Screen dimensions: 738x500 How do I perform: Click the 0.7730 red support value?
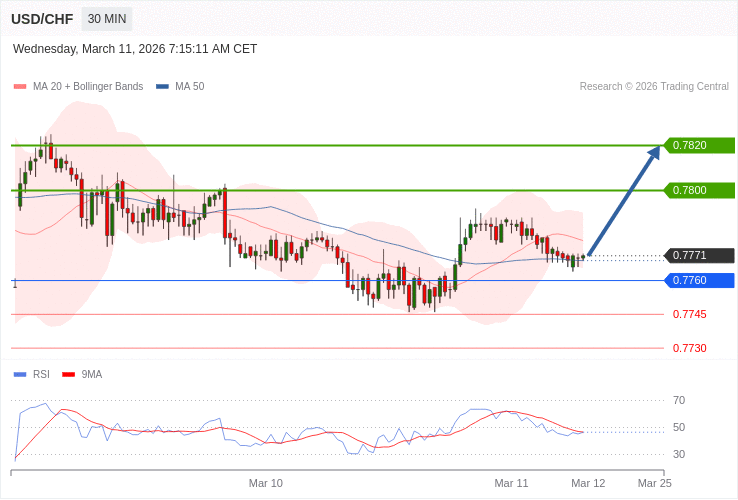click(690, 348)
